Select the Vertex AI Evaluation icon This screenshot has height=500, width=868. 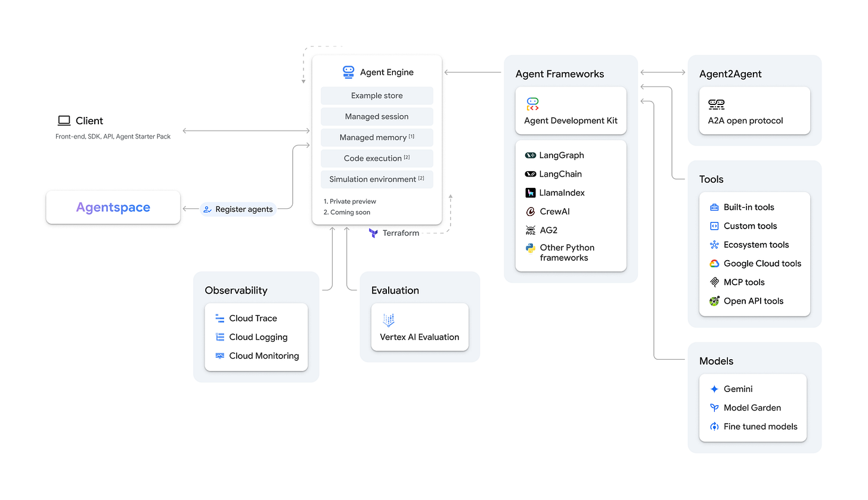389,320
